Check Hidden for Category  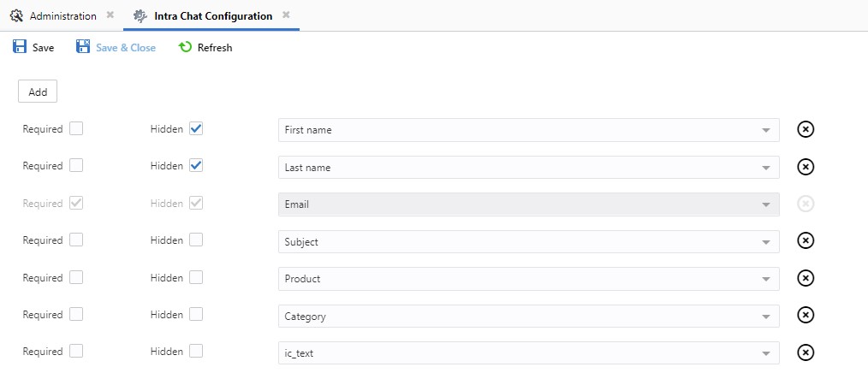click(x=196, y=314)
